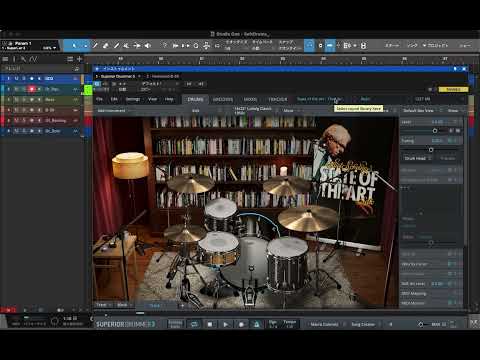Mute the SD3 track
The width and height of the screenshot is (480, 360).
coord(16,79)
